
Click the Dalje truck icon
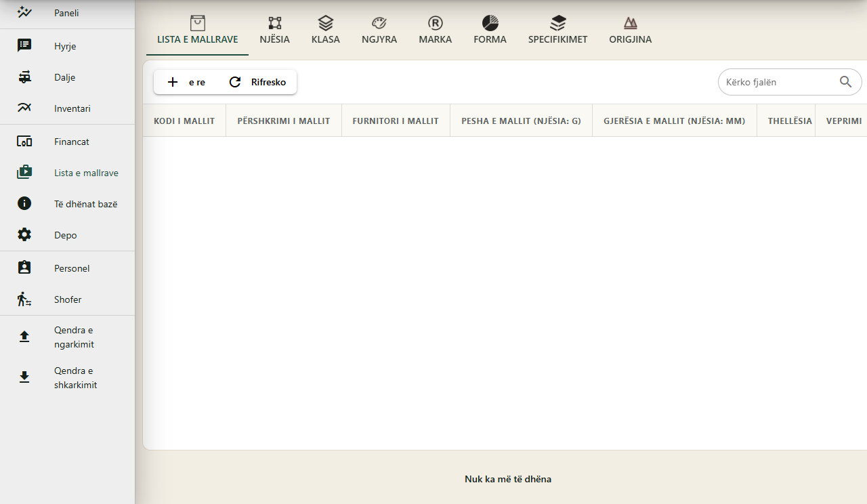24,77
